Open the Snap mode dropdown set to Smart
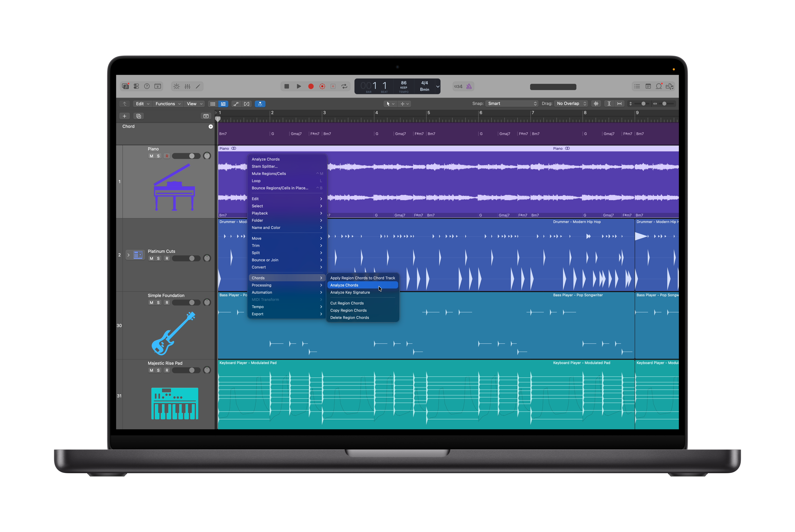 [x=512, y=104]
